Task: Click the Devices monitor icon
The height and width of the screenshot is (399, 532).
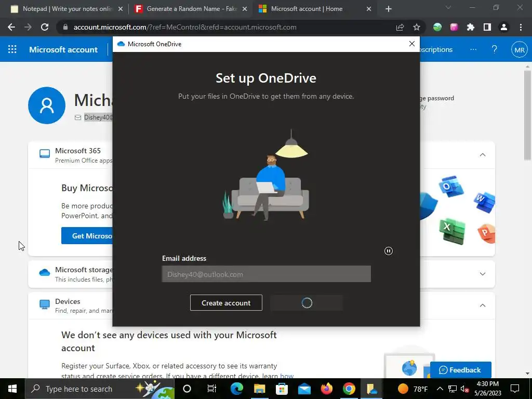Action: point(45,304)
